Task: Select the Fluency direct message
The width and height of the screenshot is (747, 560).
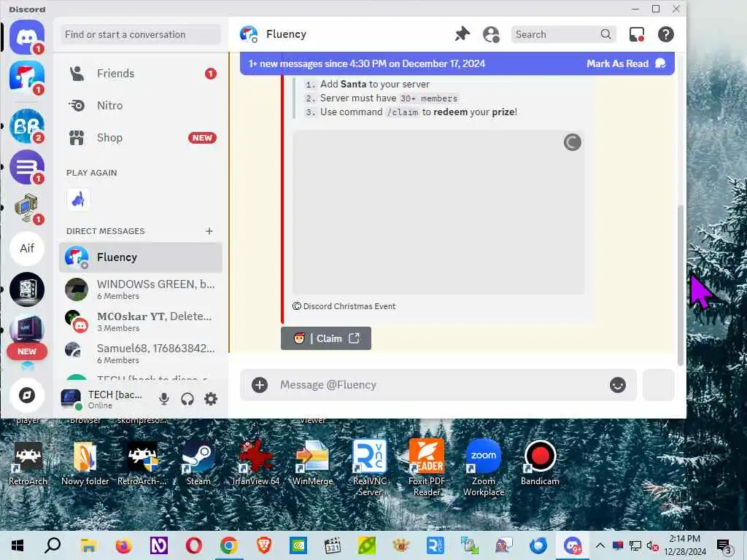Action: (141, 257)
